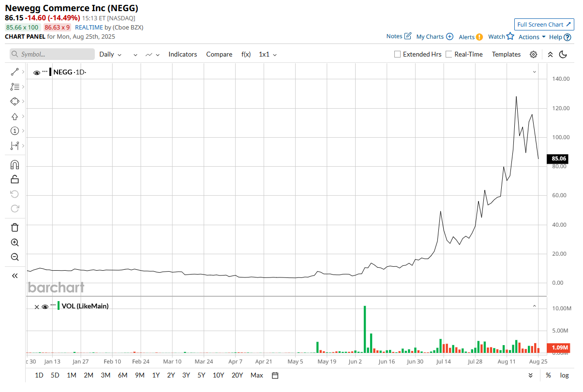Open Alerts warning icon
This screenshot has height=392, width=583.
(479, 37)
